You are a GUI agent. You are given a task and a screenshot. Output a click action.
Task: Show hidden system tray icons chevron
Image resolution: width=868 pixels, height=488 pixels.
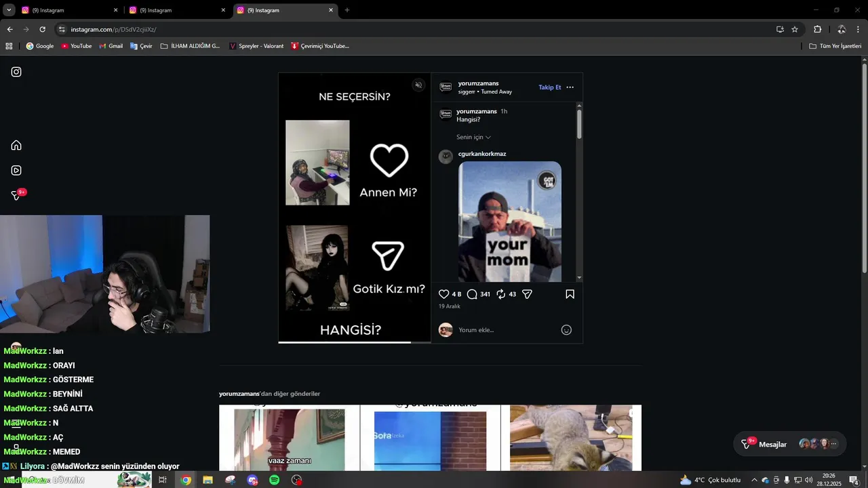click(754, 480)
